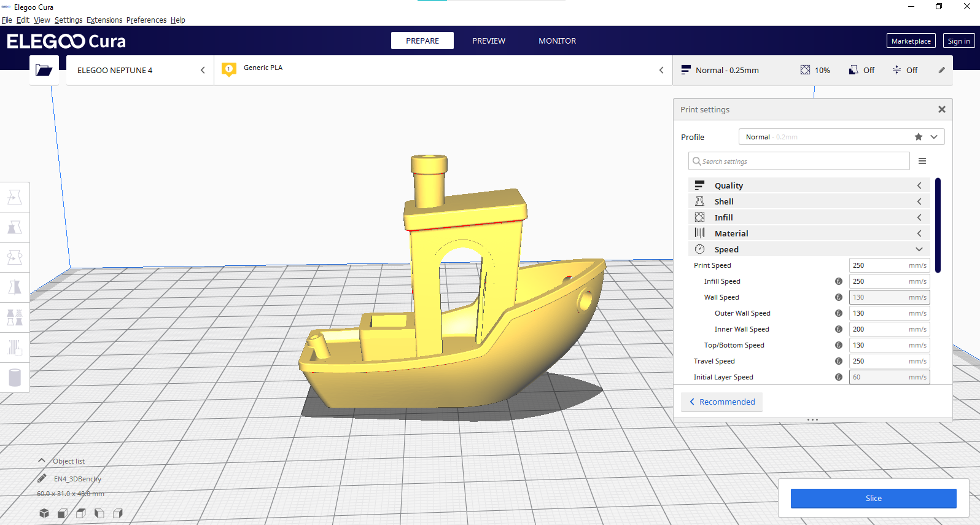Screen dimensions: 980x525
Task: Close the Print settings panel
Action: (942, 109)
